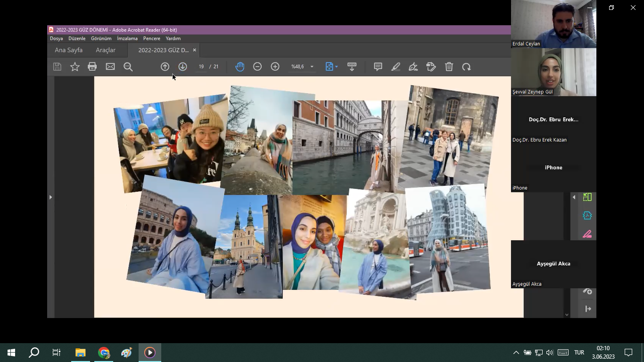Open the zoom level dropdown
Screen dimensions: 644x362
click(312, 67)
